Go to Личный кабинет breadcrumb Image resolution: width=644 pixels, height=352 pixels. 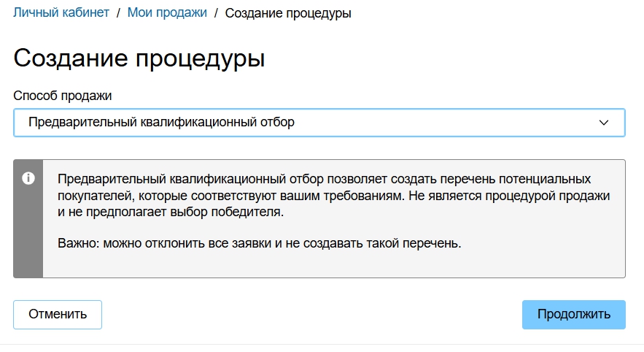(x=61, y=12)
